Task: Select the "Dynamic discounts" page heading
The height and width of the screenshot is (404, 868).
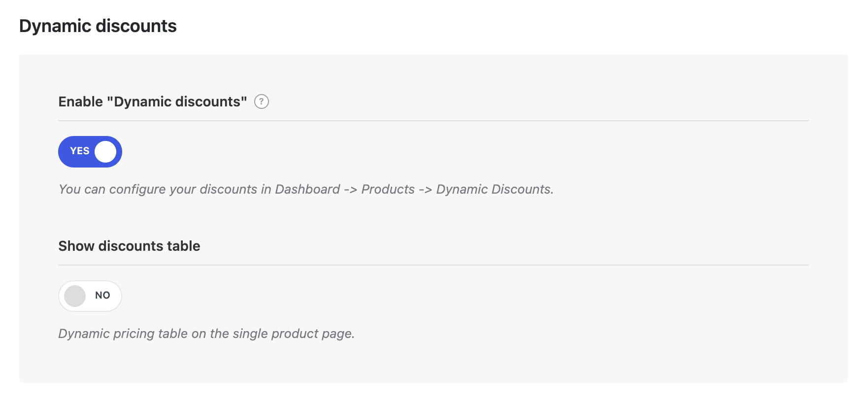Action: 98,26
